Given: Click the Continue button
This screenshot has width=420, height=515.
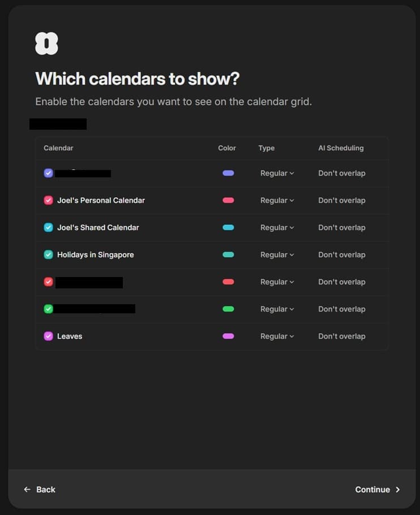Looking at the screenshot, I should (x=377, y=490).
